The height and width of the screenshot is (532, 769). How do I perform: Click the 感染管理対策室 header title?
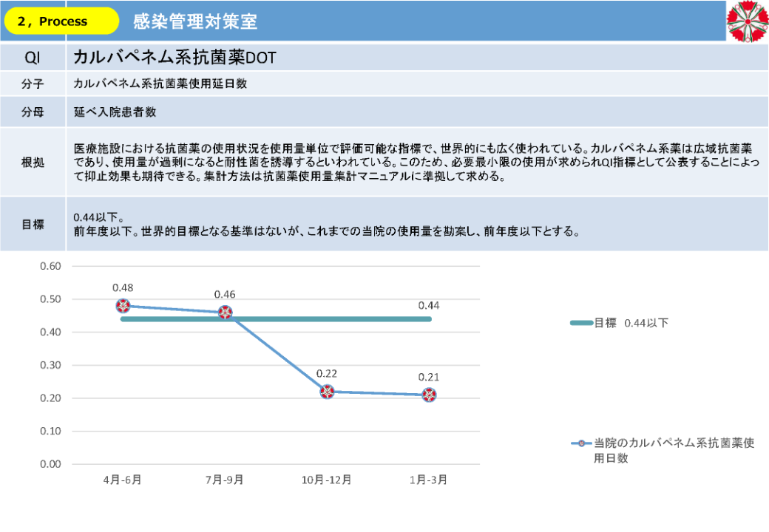[x=195, y=21]
